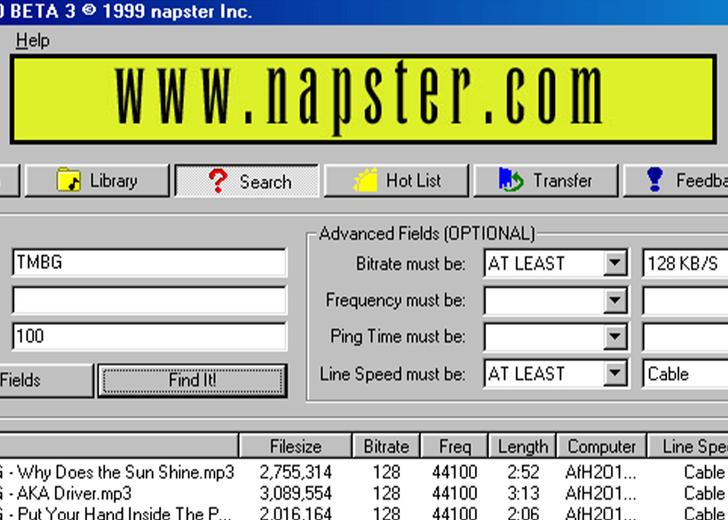Sort results by Filesize column header

pyautogui.click(x=295, y=446)
